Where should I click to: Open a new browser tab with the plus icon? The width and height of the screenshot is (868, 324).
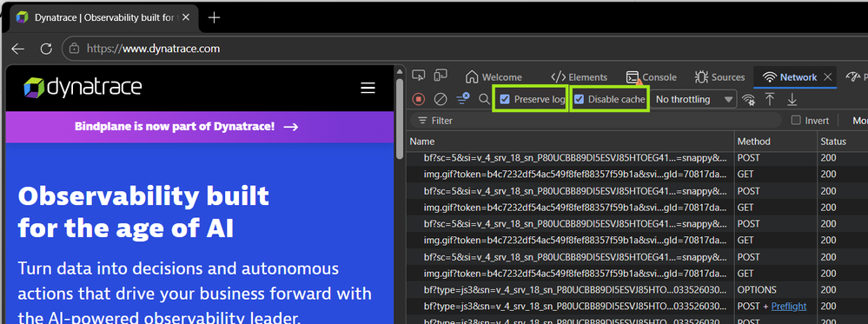(x=214, y=17)
